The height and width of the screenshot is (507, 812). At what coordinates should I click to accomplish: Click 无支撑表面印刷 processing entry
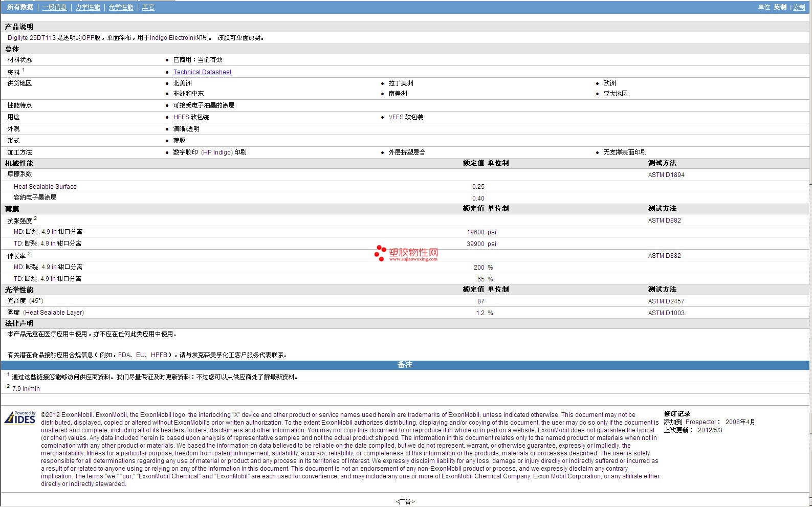pos(625,152)
